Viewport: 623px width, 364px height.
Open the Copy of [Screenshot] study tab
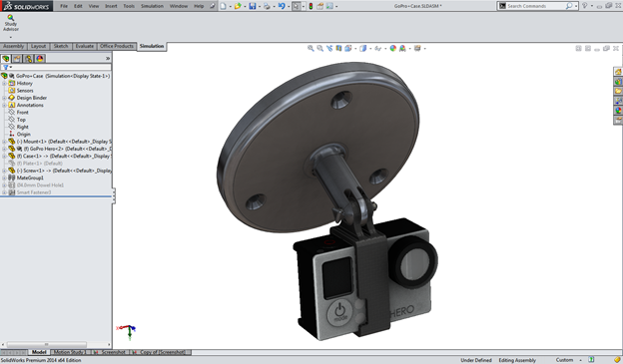(x=162, y=352)
